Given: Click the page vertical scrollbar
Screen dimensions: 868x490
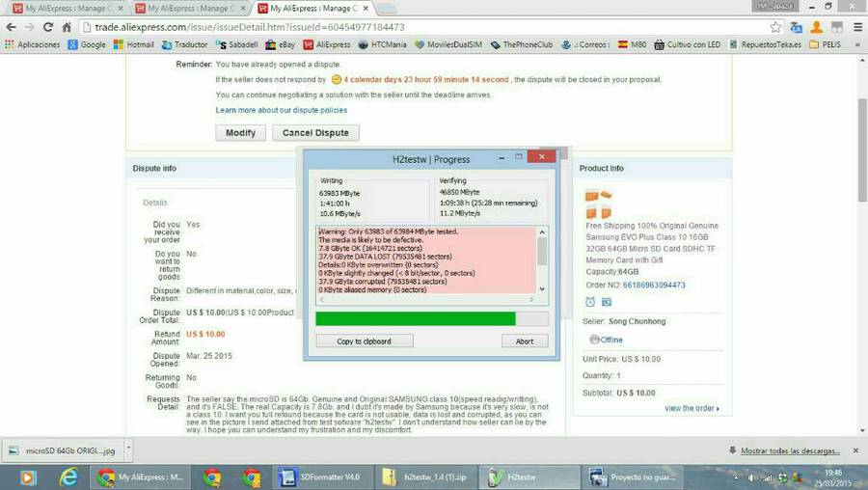Looking at the screenshot, I should click(862, 150).
